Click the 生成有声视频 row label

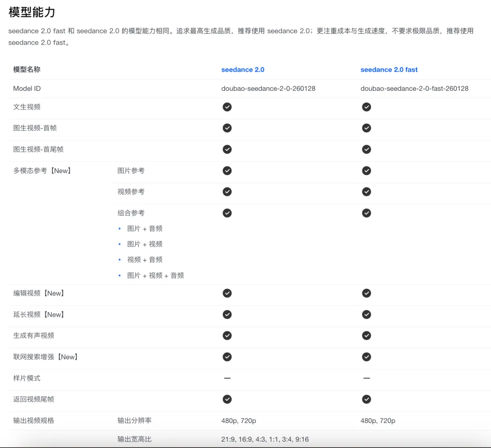pos(34,335)
